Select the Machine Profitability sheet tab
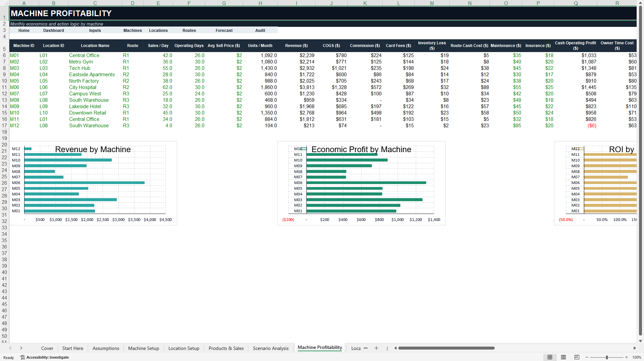This screenshot has width=644, height=361. pos(320,348)
